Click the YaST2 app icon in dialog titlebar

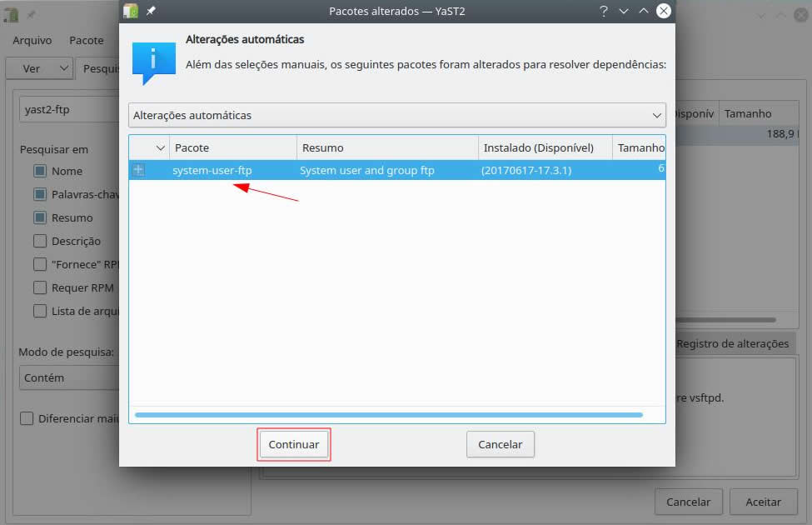[131, 11]
